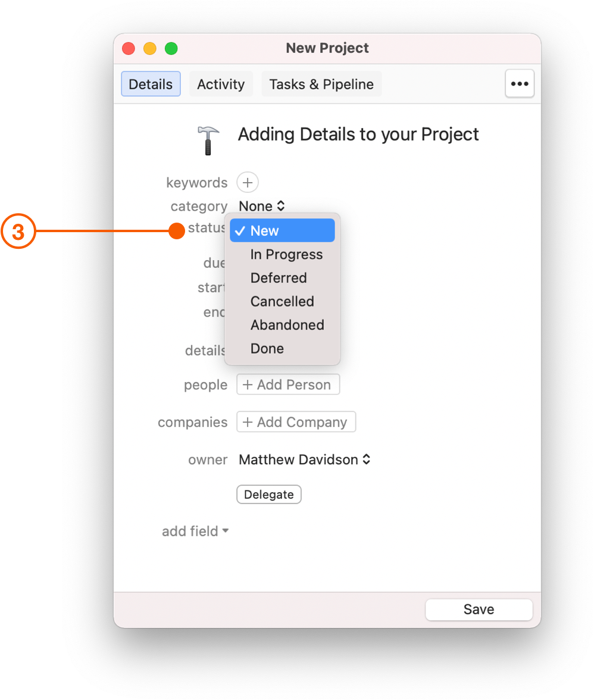Open the category dropdown showing None
594x700 pixels.
tap(261, 206)
